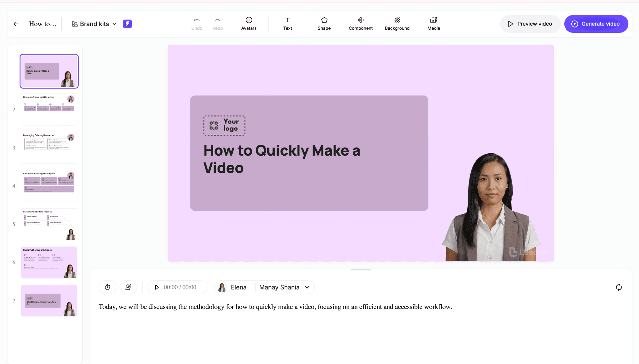Open the Avatars panel
Screen dimensions: 639x364
tap(248, 23)
